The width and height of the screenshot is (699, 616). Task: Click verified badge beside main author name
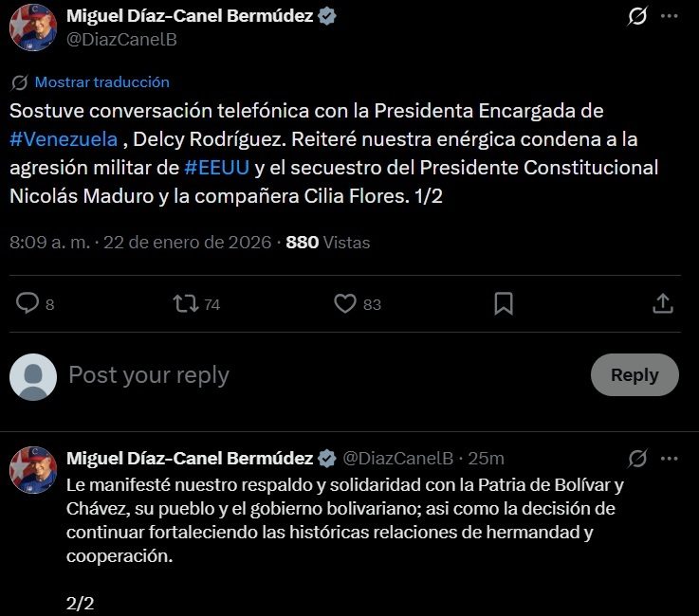click(327, 16)
